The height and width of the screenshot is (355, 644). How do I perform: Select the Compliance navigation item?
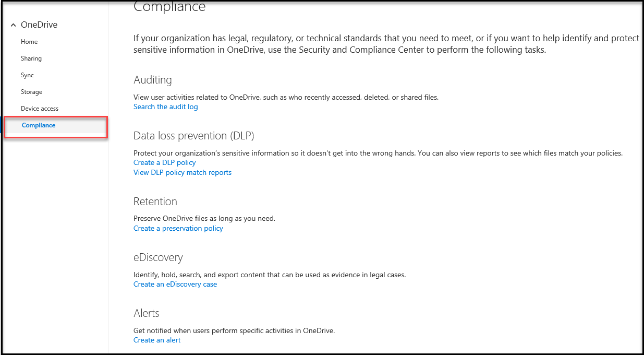39,125
